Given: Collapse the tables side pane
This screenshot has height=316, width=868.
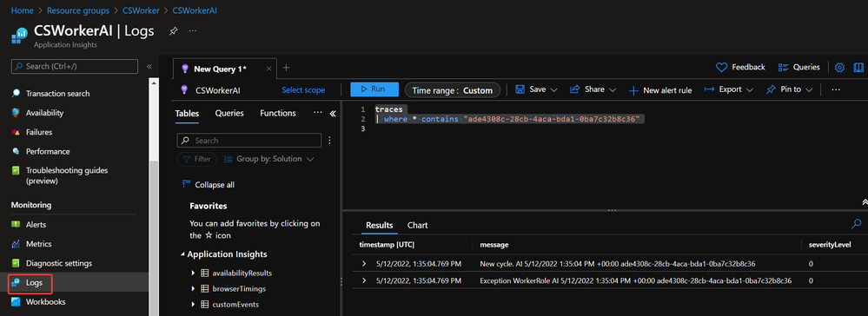Looking at the screenshot, I should [333, 114].
